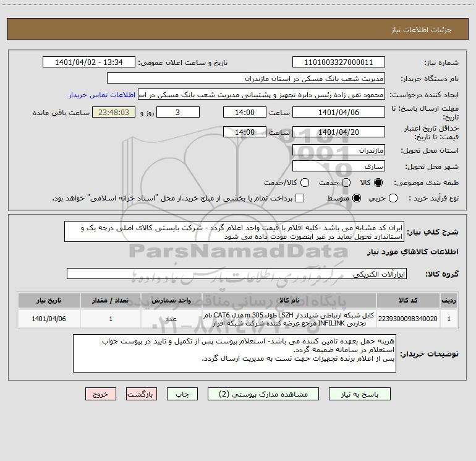Viewport: 476px width, 461px height.
Task: Click the گروه کالا field ابزارآلات الکتریکی
Action: coord(237,274)
